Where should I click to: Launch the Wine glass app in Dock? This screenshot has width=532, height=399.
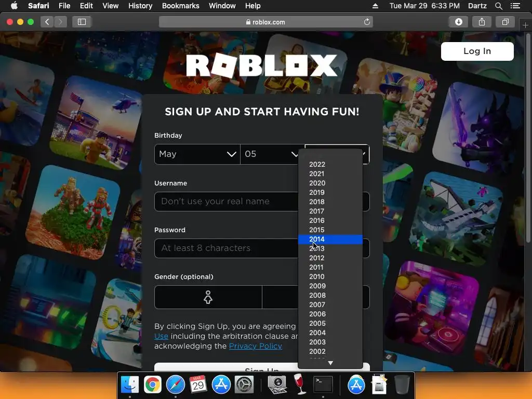300,384
